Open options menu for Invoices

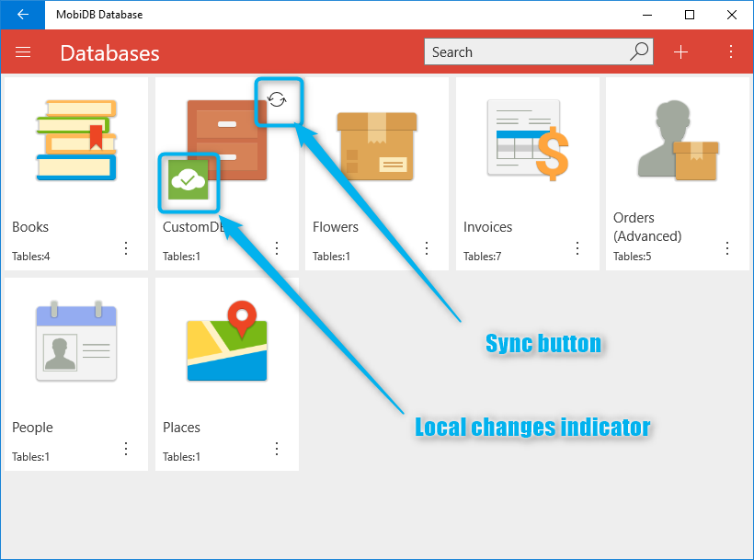[577, 248]
